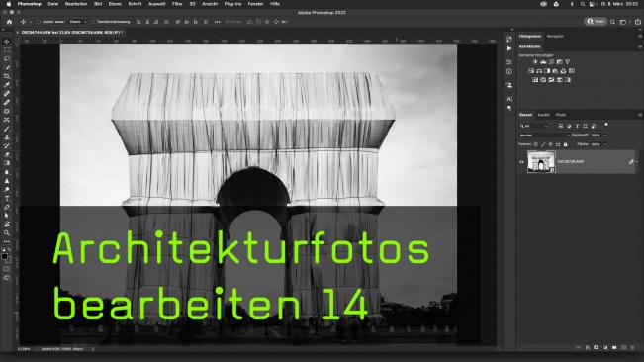Open the Ebene auto-select dropdown

pyautogui.click(x=77, y=22)
